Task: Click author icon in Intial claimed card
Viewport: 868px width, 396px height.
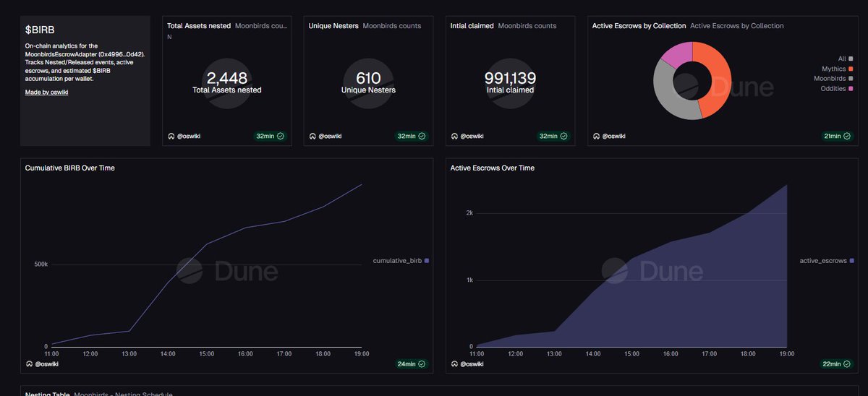Action: [454, 136]
